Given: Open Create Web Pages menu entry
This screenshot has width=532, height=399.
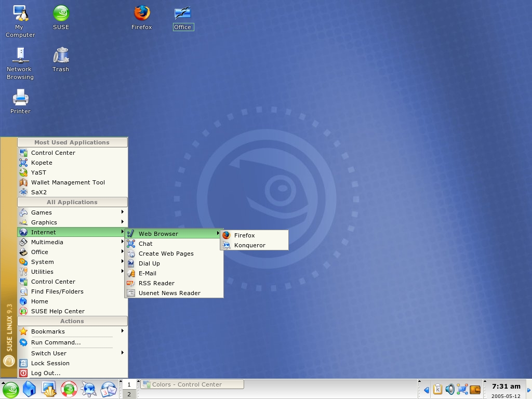Looking at the screenshot, I should [x=174, y=254].
